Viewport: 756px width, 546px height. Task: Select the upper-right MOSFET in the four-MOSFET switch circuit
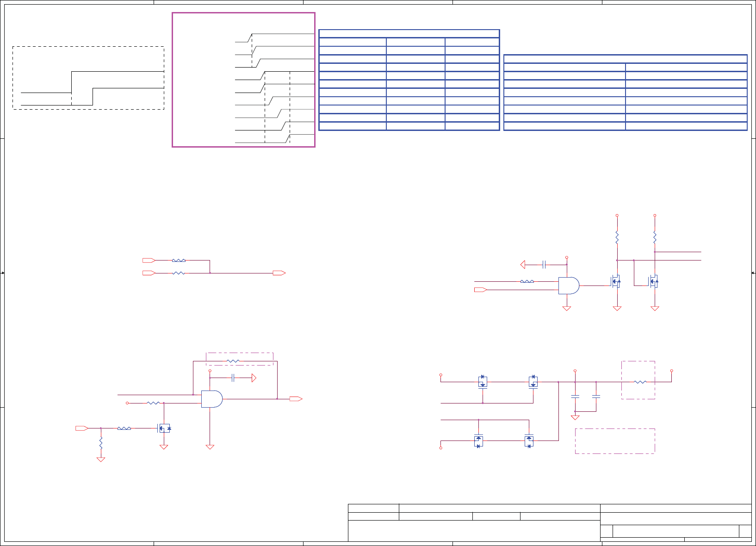coord(533,382)
